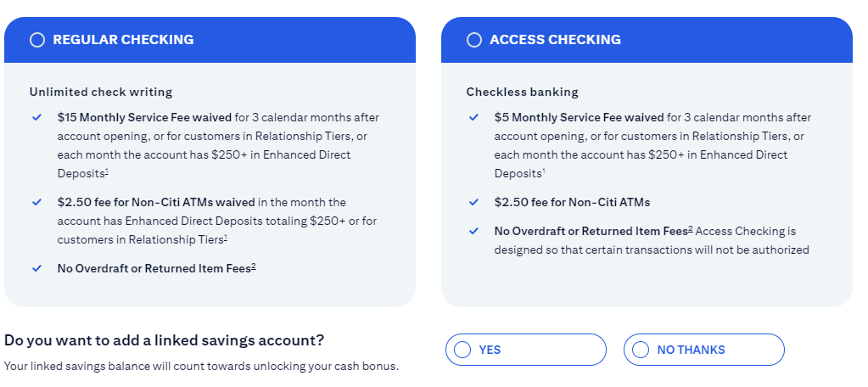Click checkmark beside Regular Checking's Non-Citi ATM fee waived
The width and height of the screenshot is (868, 387).
click(x=36, y=203)
